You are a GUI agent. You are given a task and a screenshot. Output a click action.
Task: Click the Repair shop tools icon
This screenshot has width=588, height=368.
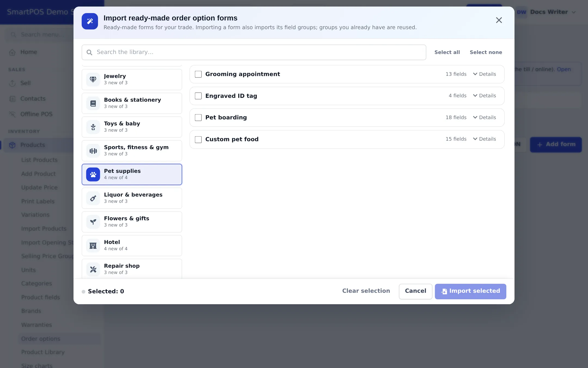coord(93,269)
